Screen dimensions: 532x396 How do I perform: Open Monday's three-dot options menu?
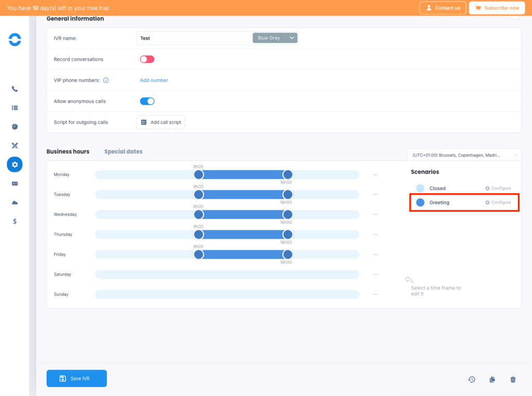click(x=376, y=175)
